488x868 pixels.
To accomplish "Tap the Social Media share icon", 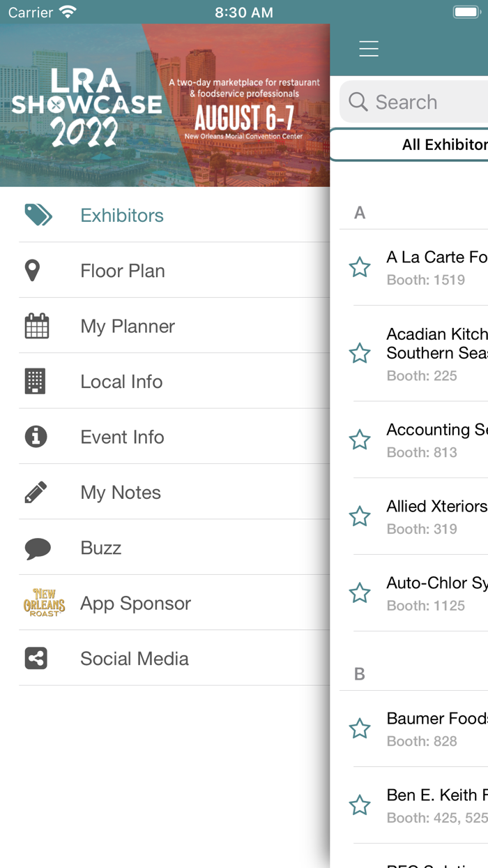I will click(x=36, y=659).
